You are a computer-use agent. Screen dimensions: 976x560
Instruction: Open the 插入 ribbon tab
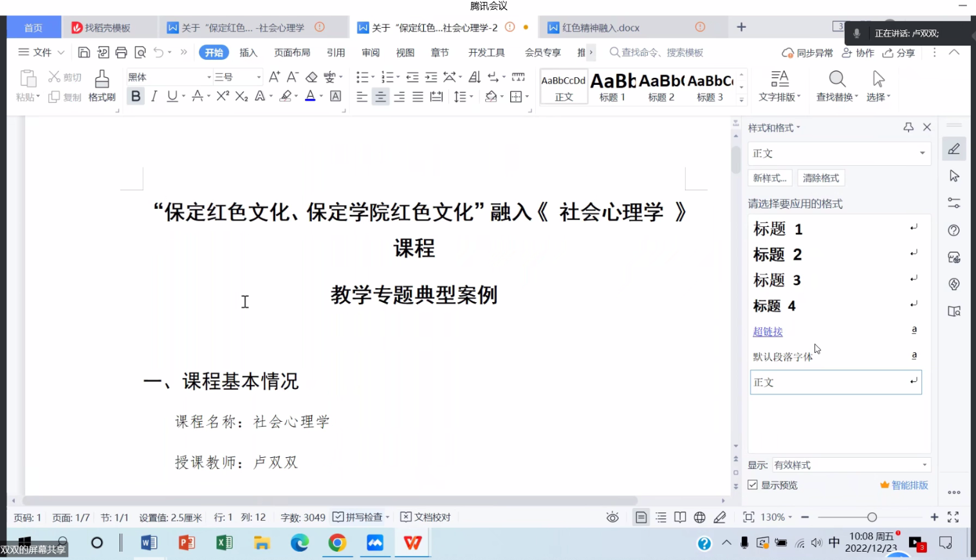click(248, 53)
